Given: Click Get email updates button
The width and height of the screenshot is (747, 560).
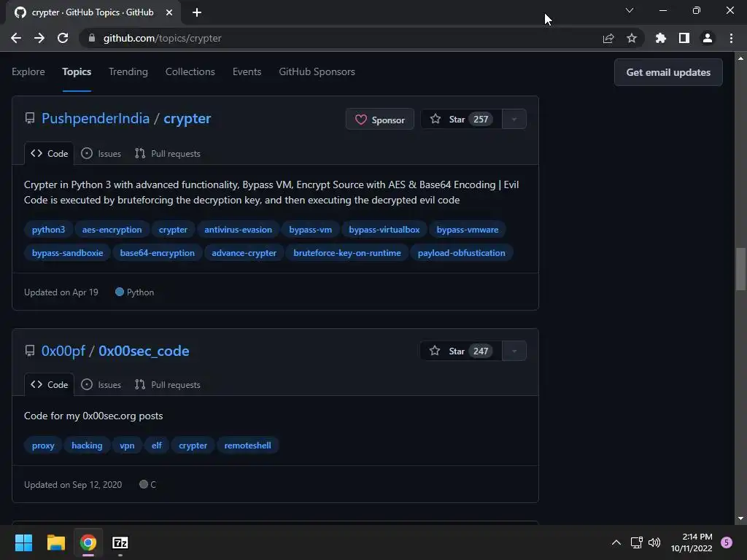Looking at the screenshot, I should (668, 72).
